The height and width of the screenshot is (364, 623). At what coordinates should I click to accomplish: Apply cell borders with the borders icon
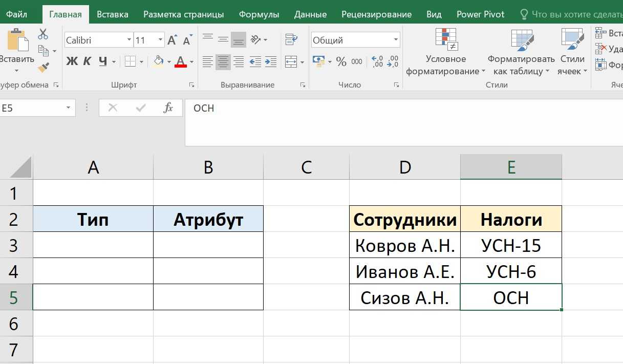(130, 62)
